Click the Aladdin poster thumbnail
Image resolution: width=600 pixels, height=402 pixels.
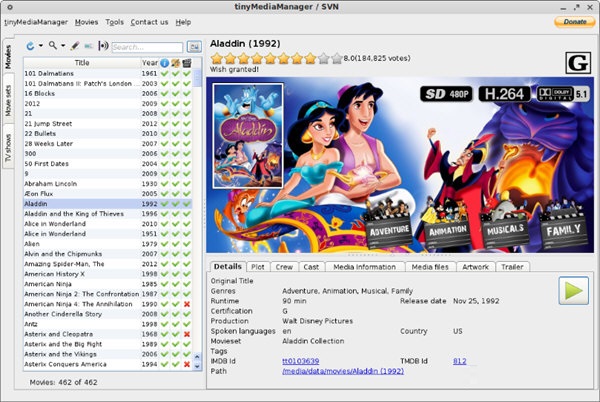coord(248,136)
